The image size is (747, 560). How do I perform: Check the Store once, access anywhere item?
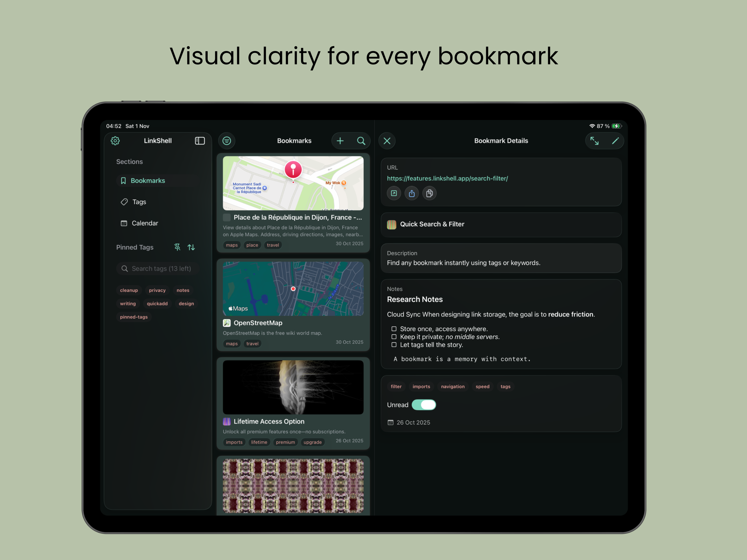tap(394, 329)
